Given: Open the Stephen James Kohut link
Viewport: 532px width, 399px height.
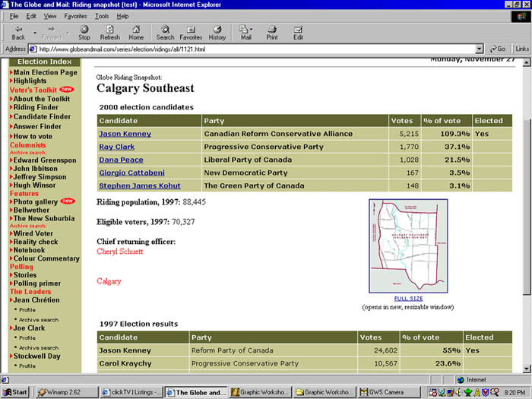Looking at the screenshot, I should point(140,185).
